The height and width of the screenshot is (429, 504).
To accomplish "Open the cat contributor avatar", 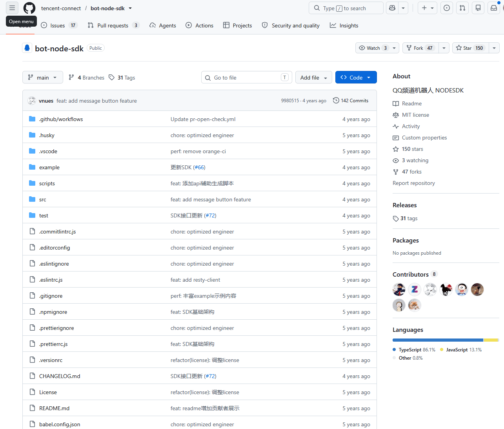I will 415,305.
